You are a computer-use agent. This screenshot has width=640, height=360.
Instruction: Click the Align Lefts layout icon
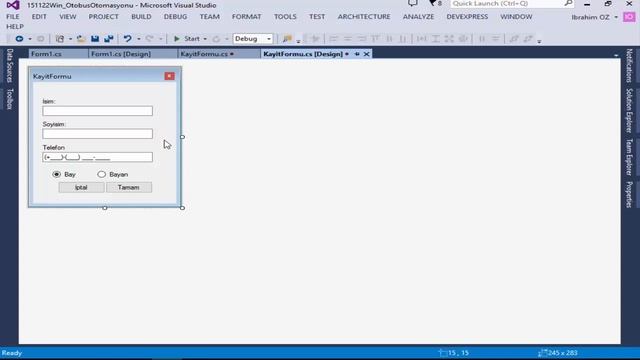coord(333,39)
